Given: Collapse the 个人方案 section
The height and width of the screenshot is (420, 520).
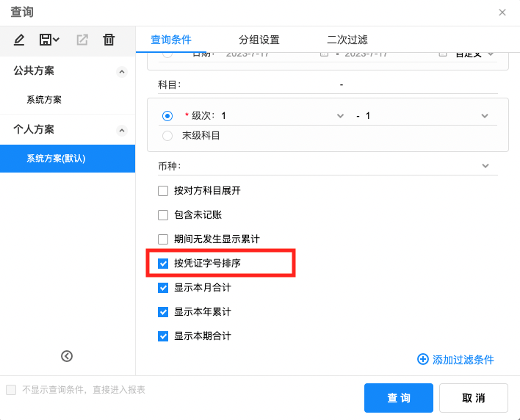Looking at the screenshot, I should [122, 130].
